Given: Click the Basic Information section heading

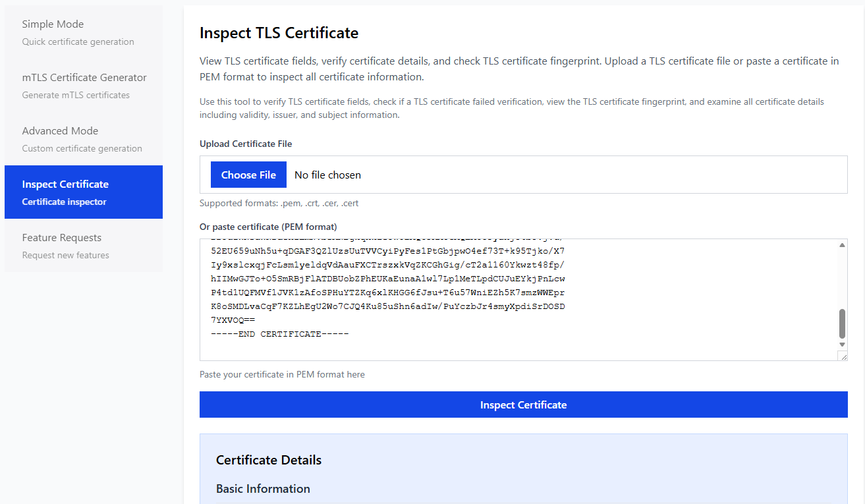Looking at the screenshot, I should click(262, 489).
